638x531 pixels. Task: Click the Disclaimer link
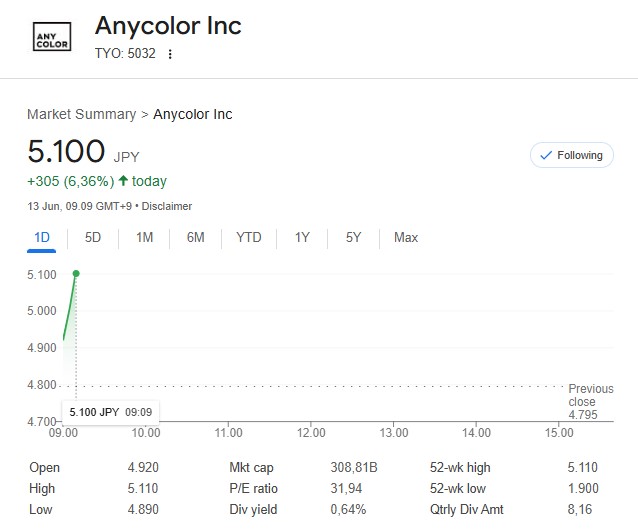click(167, 206)
